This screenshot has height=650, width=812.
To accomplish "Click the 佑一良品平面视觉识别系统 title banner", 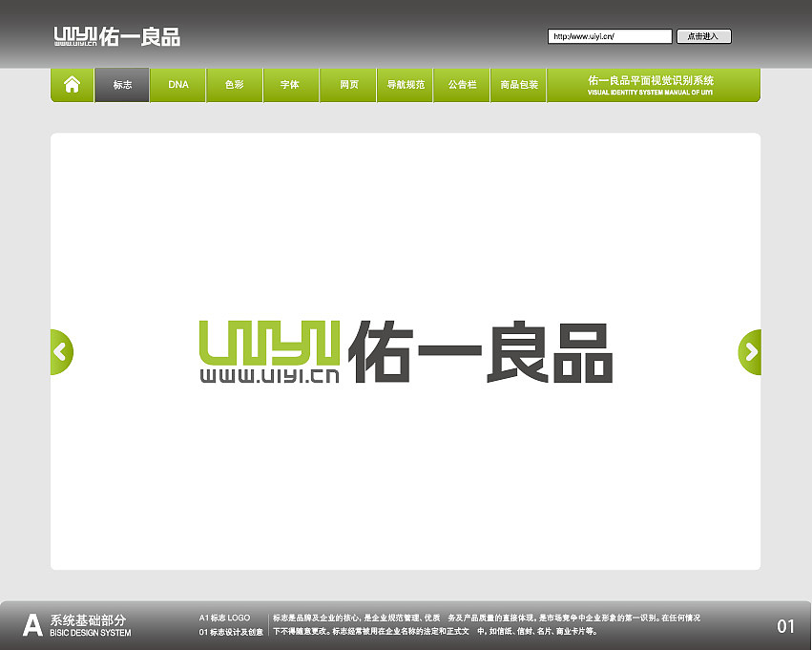I will click(x=652, y=85).
